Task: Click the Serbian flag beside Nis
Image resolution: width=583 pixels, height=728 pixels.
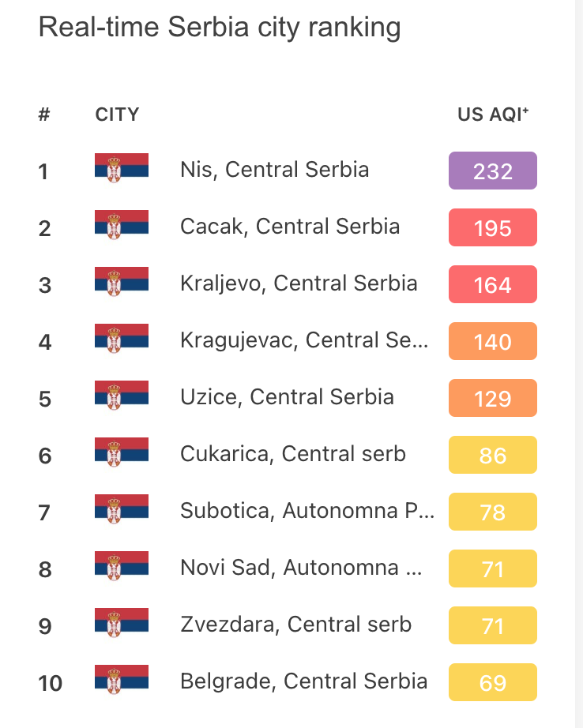Action: point(122,170)
